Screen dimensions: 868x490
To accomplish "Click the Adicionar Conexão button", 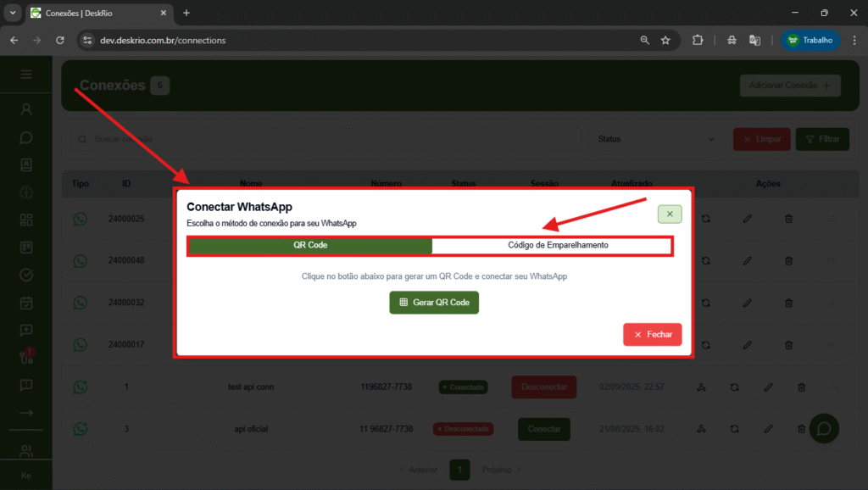I will point(790,86).
